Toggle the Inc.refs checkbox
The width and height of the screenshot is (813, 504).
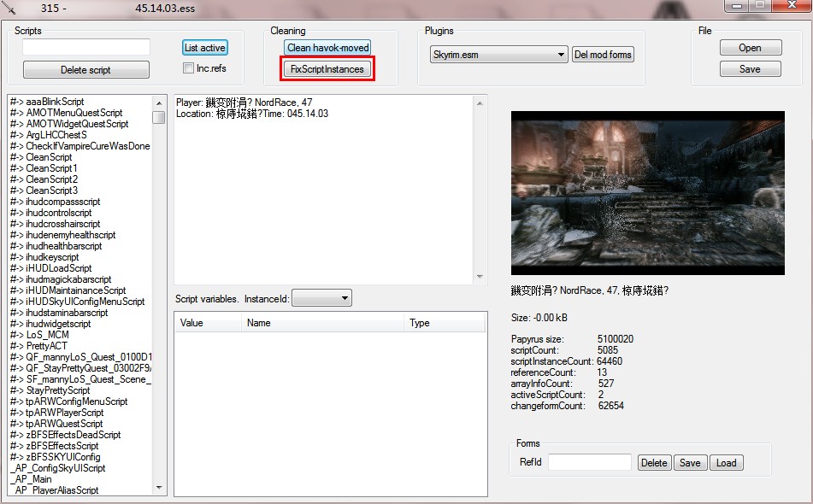(x=188, y=67)
